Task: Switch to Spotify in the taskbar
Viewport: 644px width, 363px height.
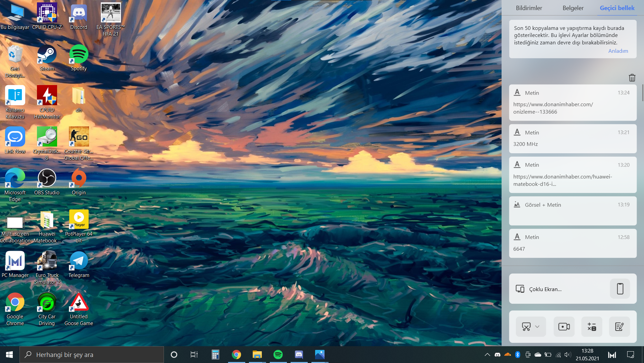Action: pyautogui.click(x=278, y=355)
